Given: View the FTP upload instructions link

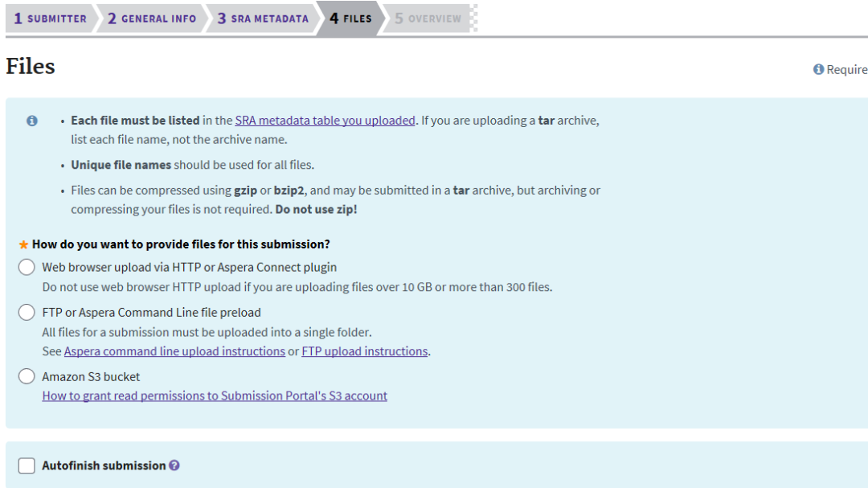Looking at the screenshot, I should pos(364,351).
